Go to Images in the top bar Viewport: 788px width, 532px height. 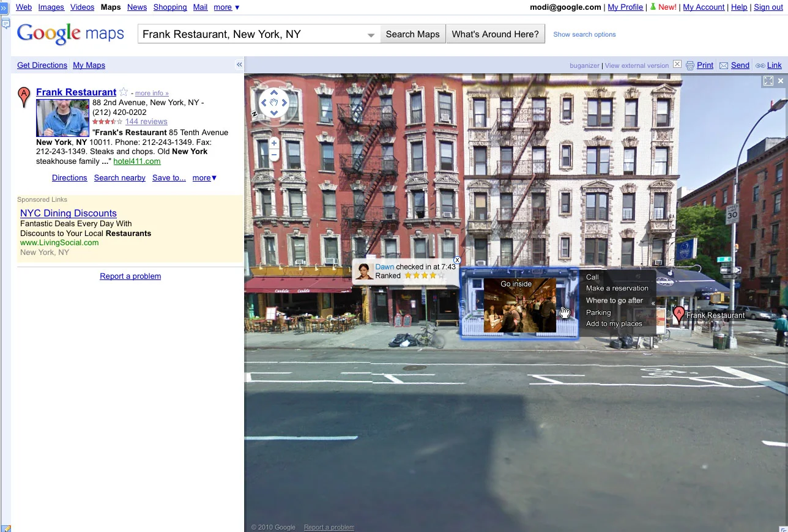pos(51,7)
